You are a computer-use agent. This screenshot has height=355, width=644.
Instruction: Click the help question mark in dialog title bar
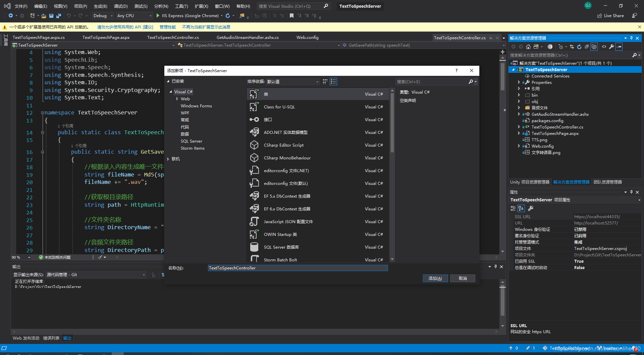[456, 70]
